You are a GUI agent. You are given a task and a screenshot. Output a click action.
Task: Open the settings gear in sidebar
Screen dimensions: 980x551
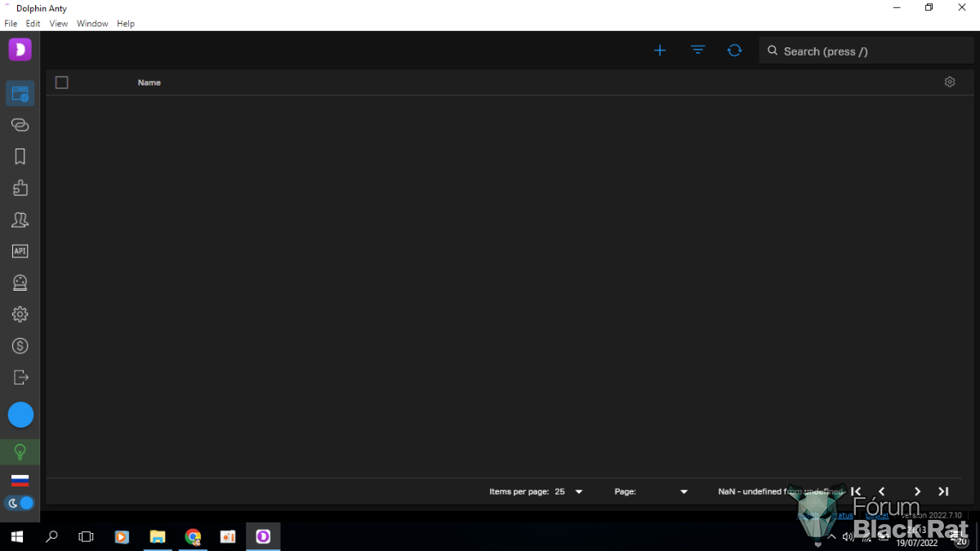pyautogui.click(x=20, y=314)
